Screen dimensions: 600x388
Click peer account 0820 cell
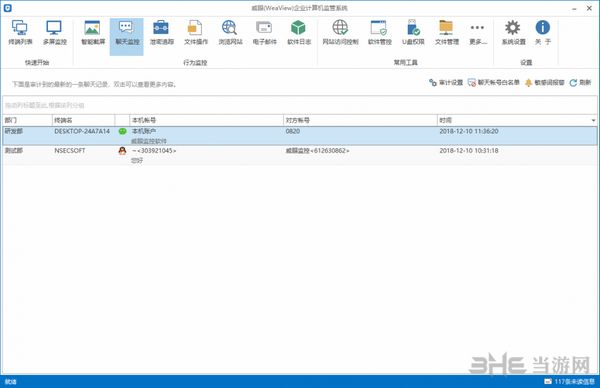point(293,131)
